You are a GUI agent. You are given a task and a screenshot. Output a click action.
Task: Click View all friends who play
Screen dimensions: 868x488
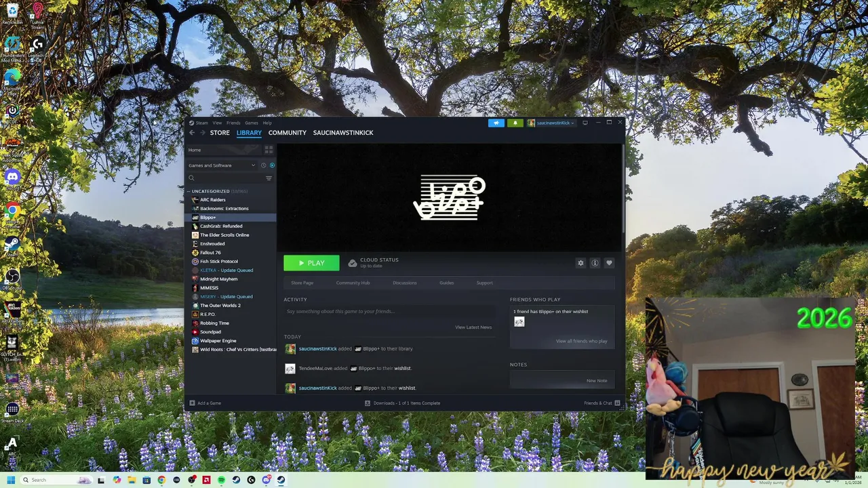click(582, 341)
